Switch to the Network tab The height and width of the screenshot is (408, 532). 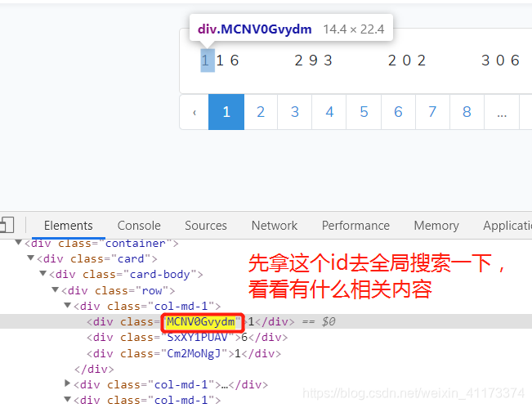274,226
